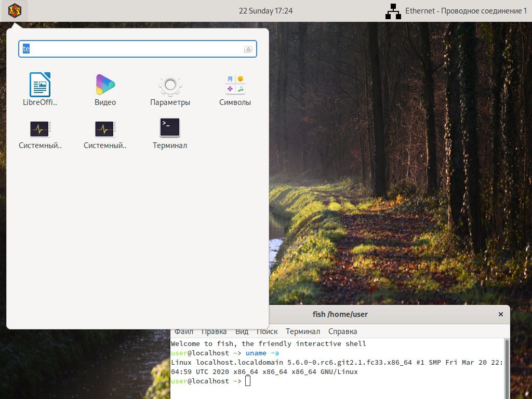This screenshot has height=399, width=532.
Task: Open the clock showing 22 Sunday 17:24
Action: [265, 11]
